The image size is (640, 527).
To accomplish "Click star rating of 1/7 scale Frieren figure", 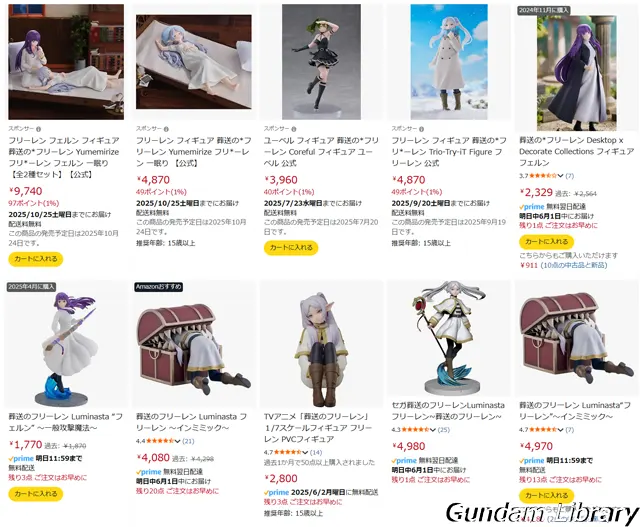I will pos(288,452).
